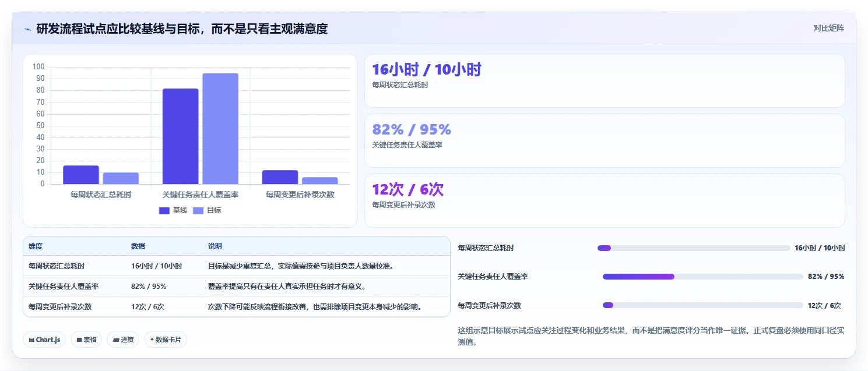Image resolution: width=868 pixels, height=371 pixels.
Task: Click the blue icon beside the header title
Action: (x=27, y=29)
